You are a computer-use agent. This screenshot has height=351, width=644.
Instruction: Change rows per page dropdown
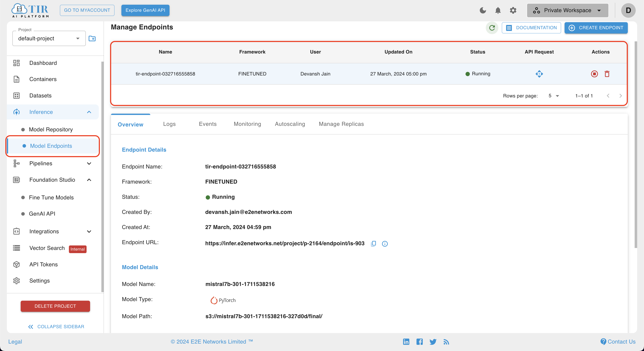tap(553, 96)
